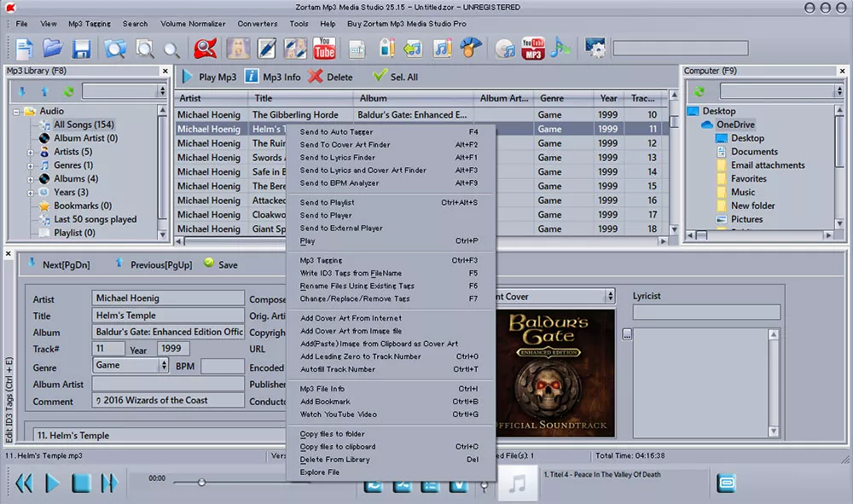
Task: Open the Documents folder in Computer panel
Action: (x=754, y=152)
